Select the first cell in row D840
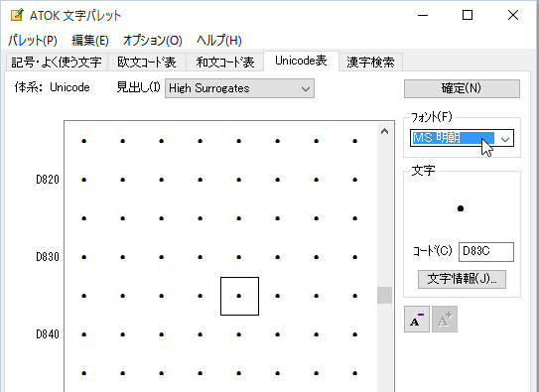This screenshot has width=539, height=392. pos(83,334)
